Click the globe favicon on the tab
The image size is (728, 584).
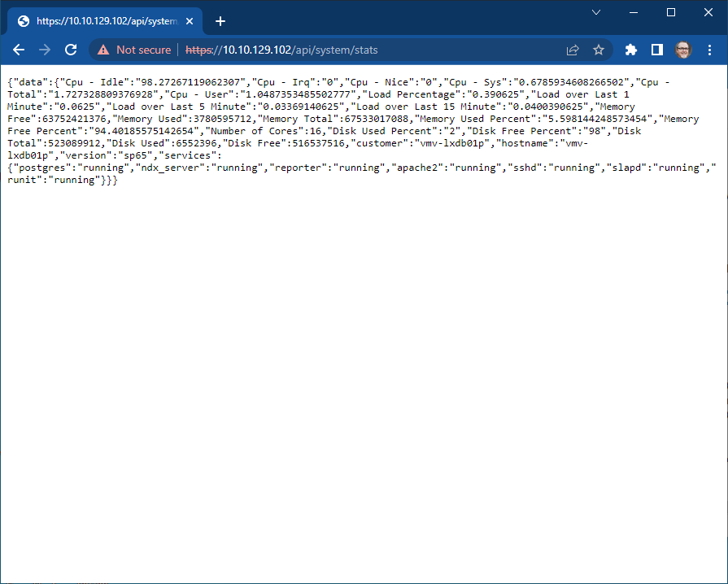23,20
